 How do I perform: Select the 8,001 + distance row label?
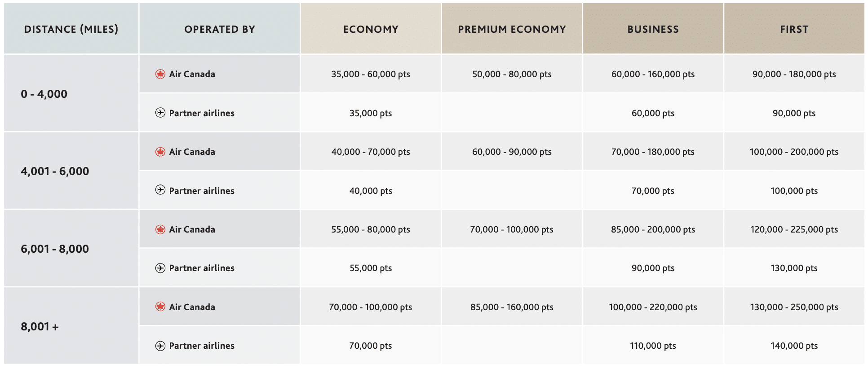point(40,326)
